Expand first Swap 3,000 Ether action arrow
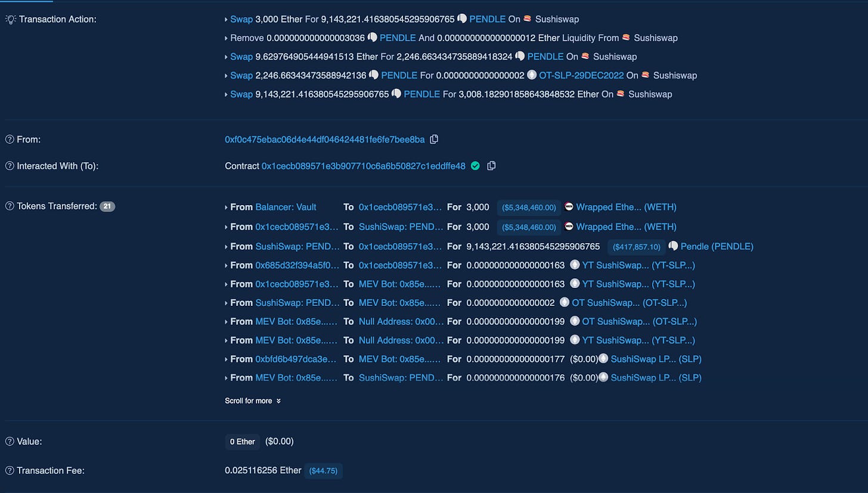The image size is (868, 493). coord(227,19)
